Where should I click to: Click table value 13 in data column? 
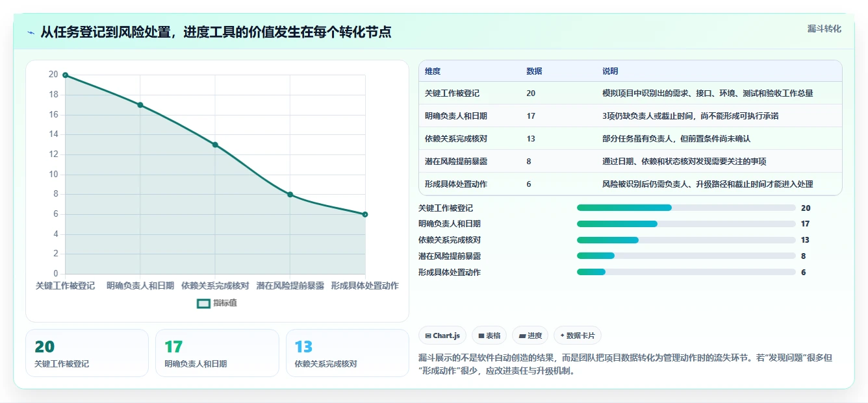531,139
